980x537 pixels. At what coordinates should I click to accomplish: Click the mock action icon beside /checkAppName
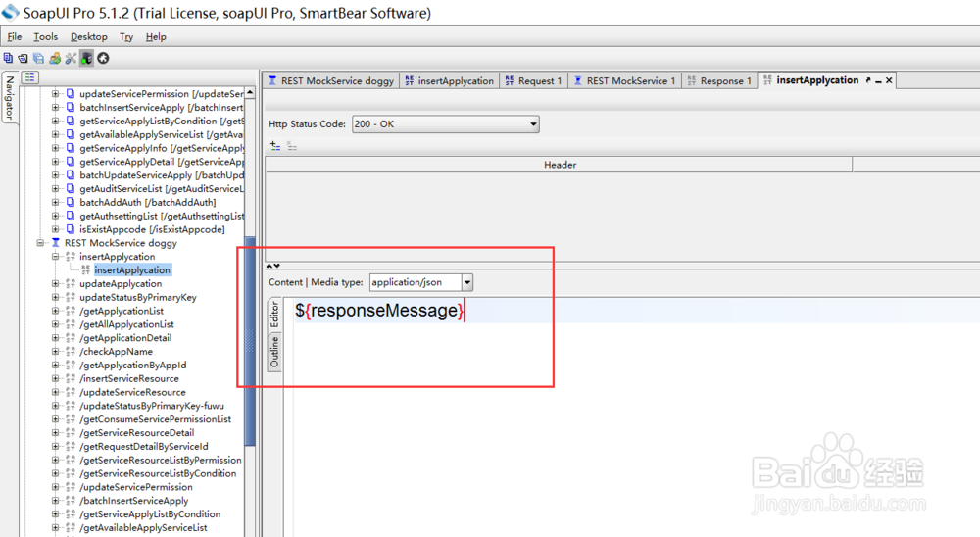(x=71, y=352)
